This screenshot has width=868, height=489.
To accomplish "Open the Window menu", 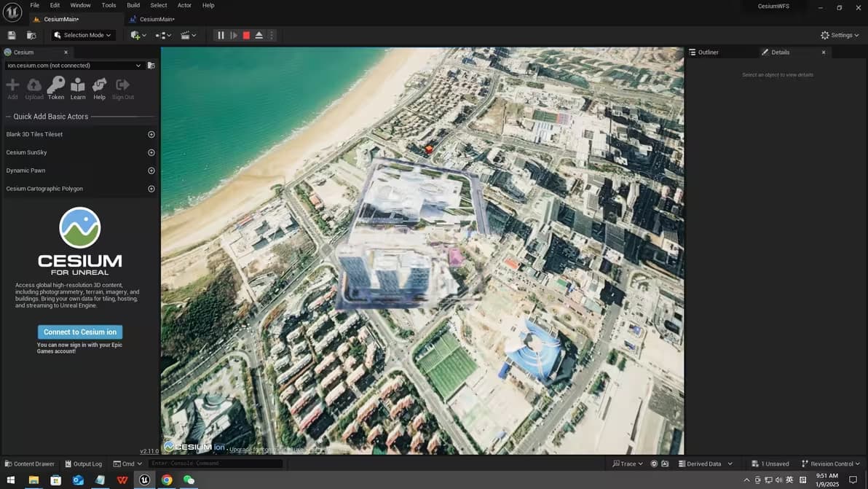I will (80, 5).
